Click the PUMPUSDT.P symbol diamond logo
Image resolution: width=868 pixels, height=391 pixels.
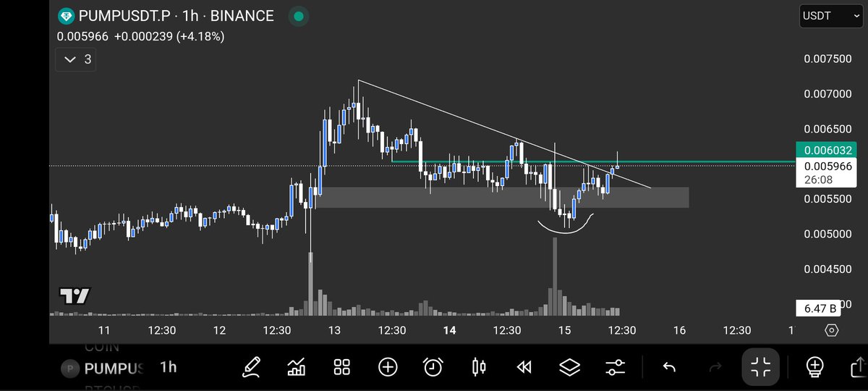click(66, 16)
